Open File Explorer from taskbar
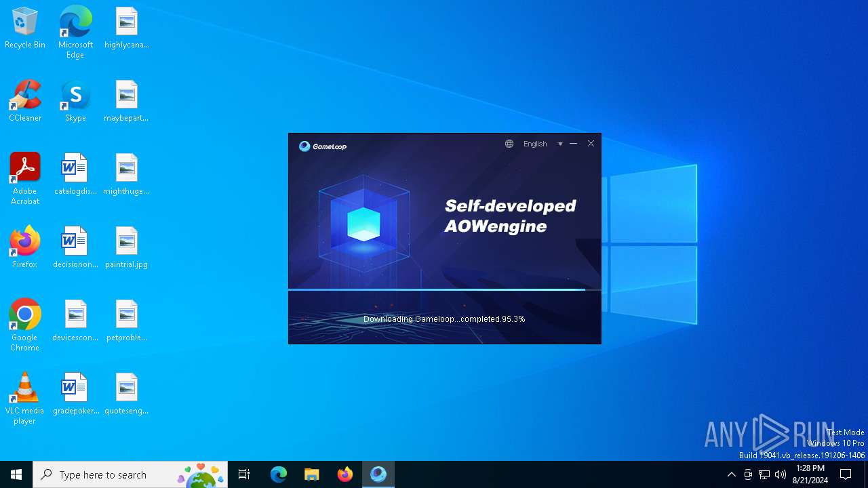The image size is (868, 488). [312, 474]
